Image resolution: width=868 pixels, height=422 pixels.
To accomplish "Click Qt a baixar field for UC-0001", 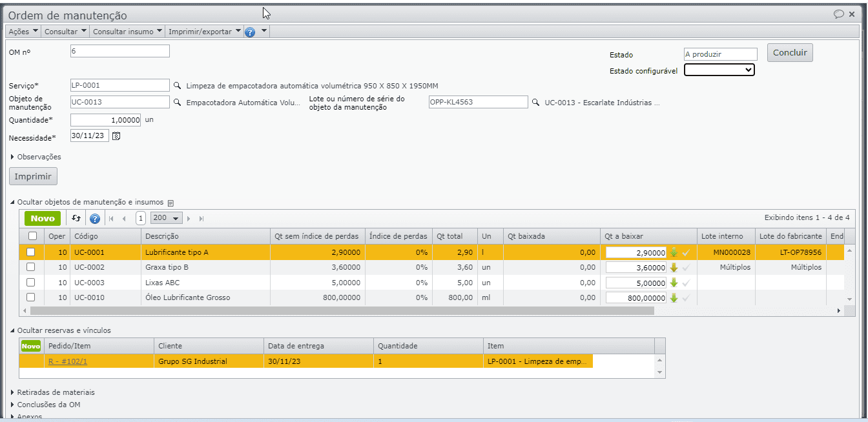I will 635,252.
